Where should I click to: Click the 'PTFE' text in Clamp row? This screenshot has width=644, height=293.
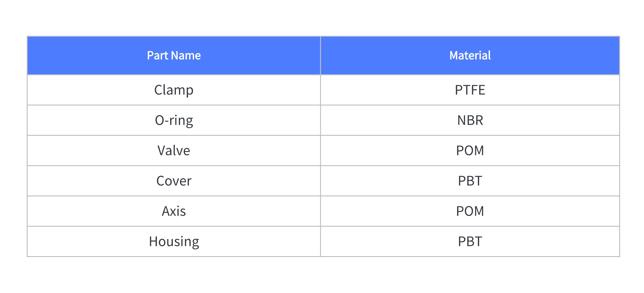(470, 90)
